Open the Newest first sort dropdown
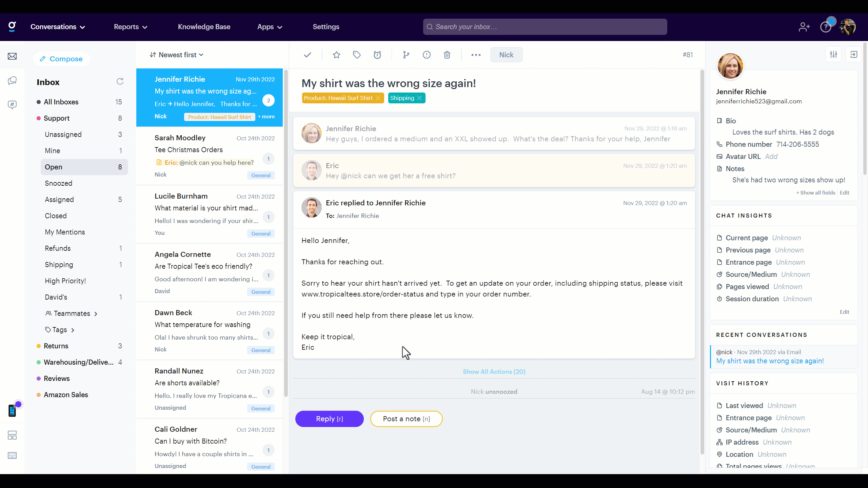This screenshot has width=868, height=488. [176, 55]
